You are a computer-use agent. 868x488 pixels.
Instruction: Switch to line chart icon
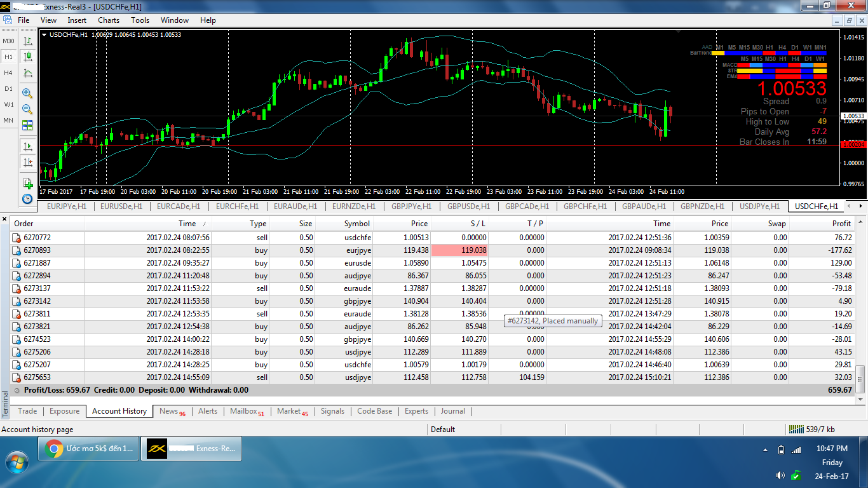[x=27, y=73]
